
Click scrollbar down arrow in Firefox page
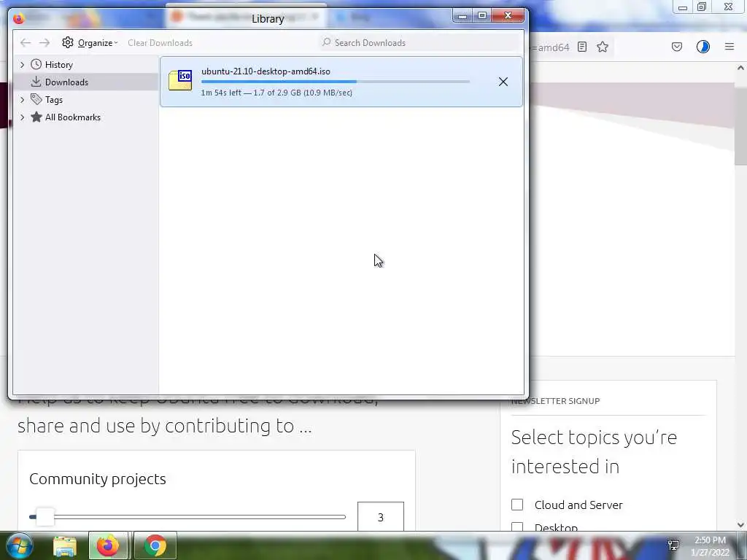click(741, 525)
